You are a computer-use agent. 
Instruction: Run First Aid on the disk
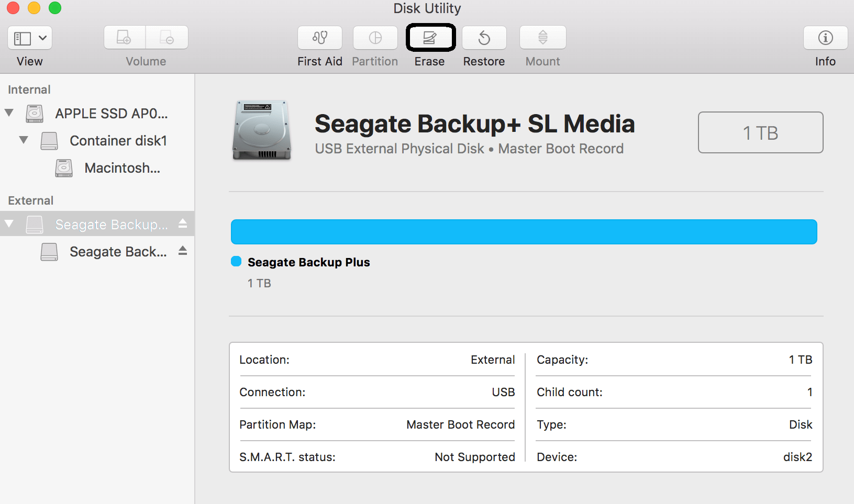[x=320, y=38]
